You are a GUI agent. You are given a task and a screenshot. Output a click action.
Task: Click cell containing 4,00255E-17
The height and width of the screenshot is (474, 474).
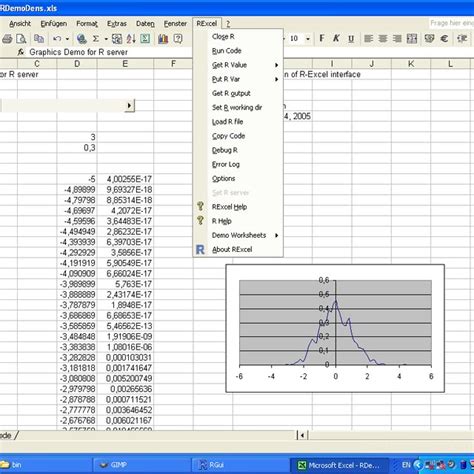tap(125, 179)
